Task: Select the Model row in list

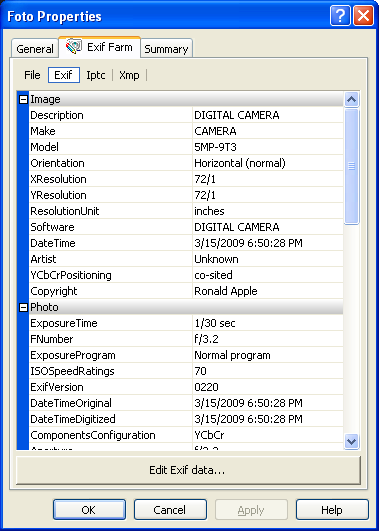Action: coord(186,147)
